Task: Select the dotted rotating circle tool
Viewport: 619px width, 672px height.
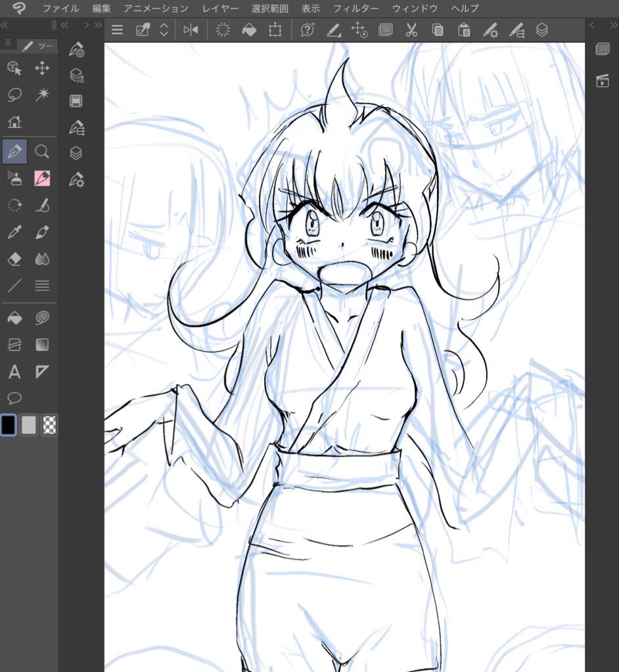Action: click(14, 206)
